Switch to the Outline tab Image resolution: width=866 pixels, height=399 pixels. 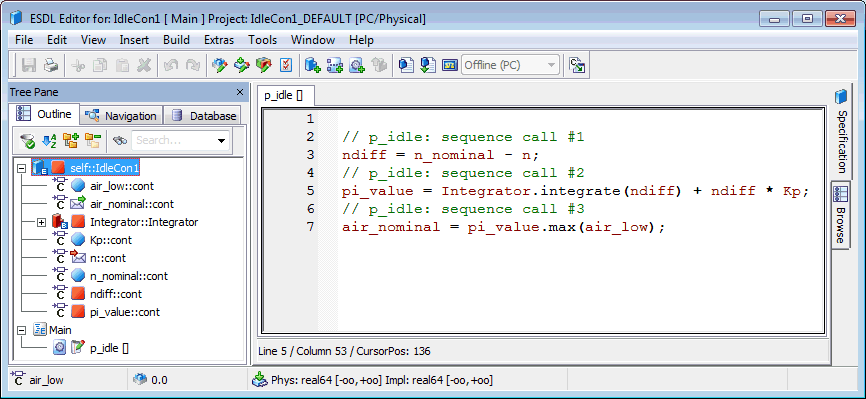(45, 114)
